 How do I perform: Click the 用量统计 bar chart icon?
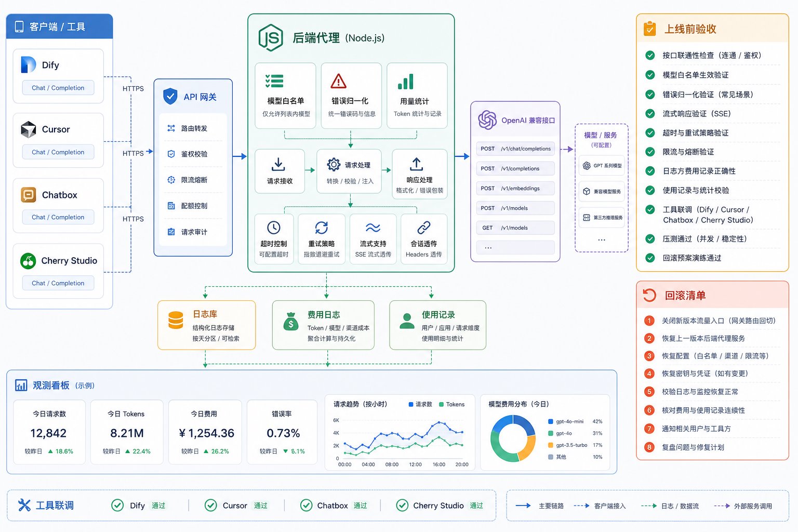406,82
